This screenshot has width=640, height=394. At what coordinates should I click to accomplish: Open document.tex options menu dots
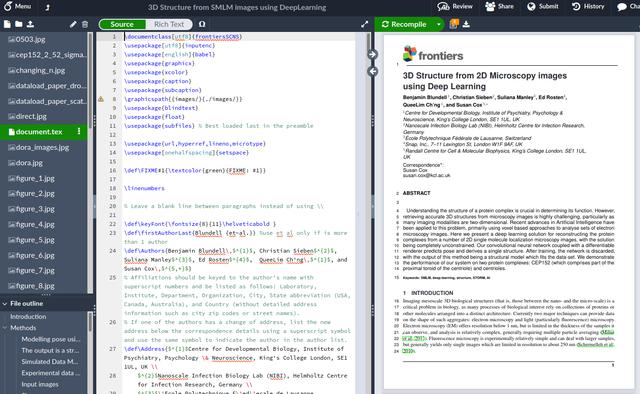(x=79, y=131)
